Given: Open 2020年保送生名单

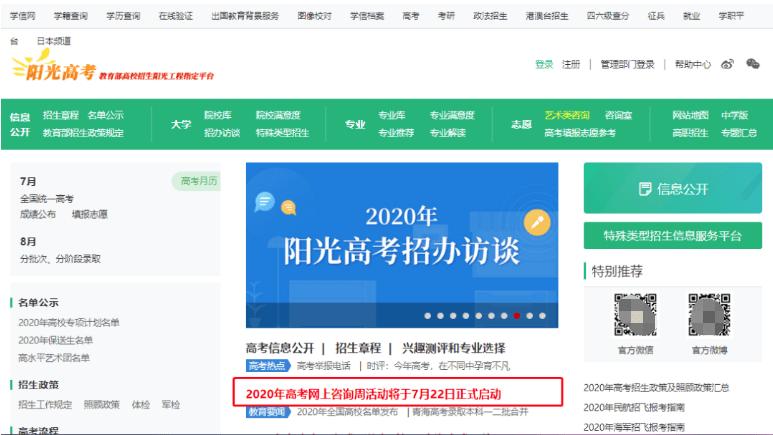Looking at the screenshot, I should (x=56, y=340).
